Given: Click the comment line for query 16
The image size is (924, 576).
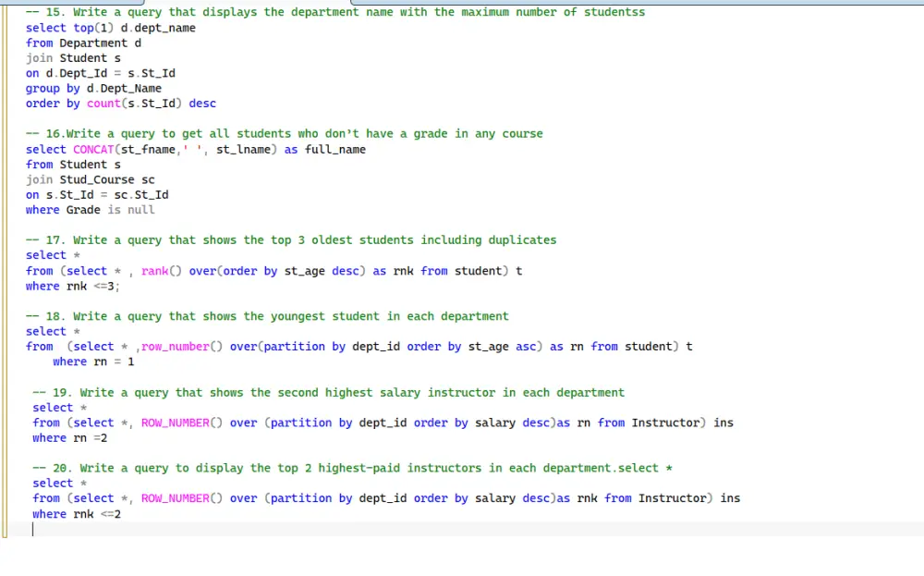Looking at the screenshot, I should (x=284, y=134).
